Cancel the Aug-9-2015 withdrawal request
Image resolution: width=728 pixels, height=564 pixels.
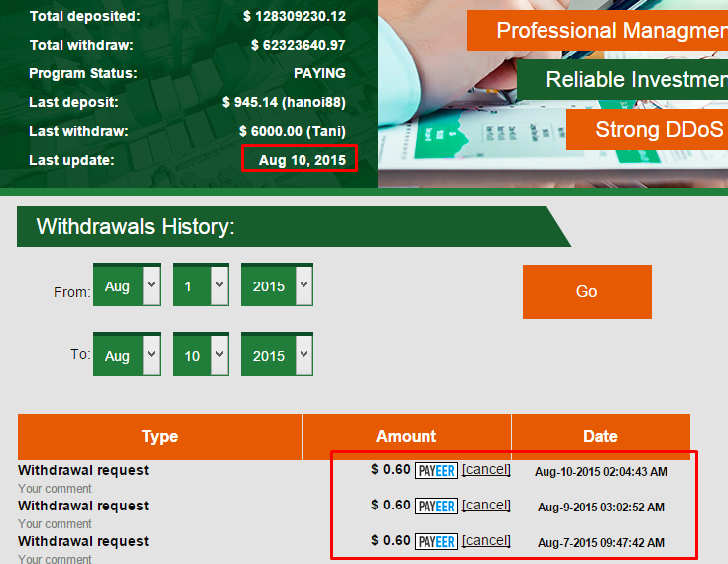coord(486,506)
